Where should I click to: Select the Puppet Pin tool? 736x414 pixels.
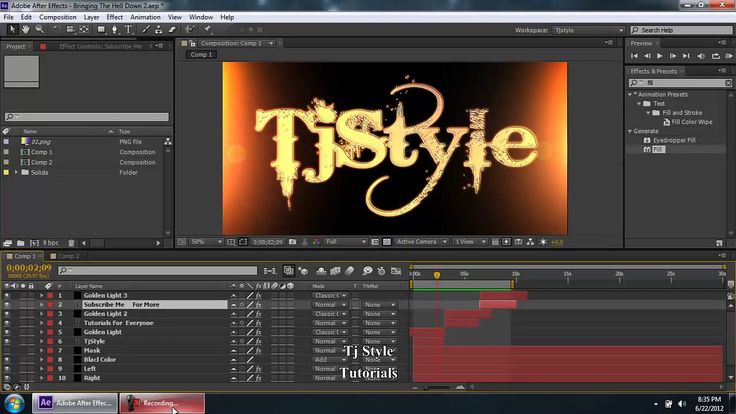point(205,30)
